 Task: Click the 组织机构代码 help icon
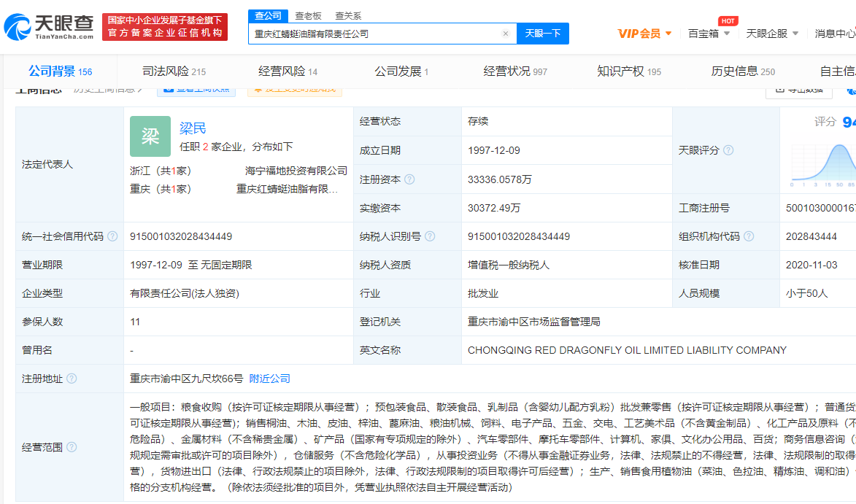pyautogui.click(x=748, y=236)
